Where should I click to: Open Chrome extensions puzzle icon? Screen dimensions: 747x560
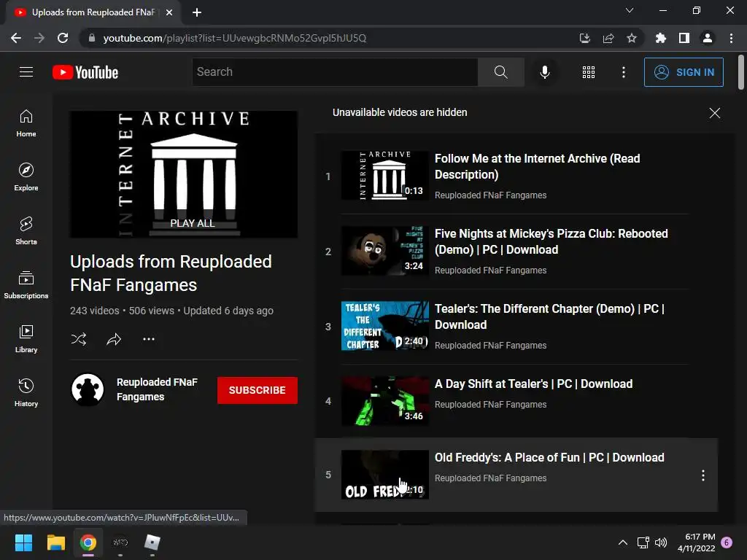click(660, 38)
